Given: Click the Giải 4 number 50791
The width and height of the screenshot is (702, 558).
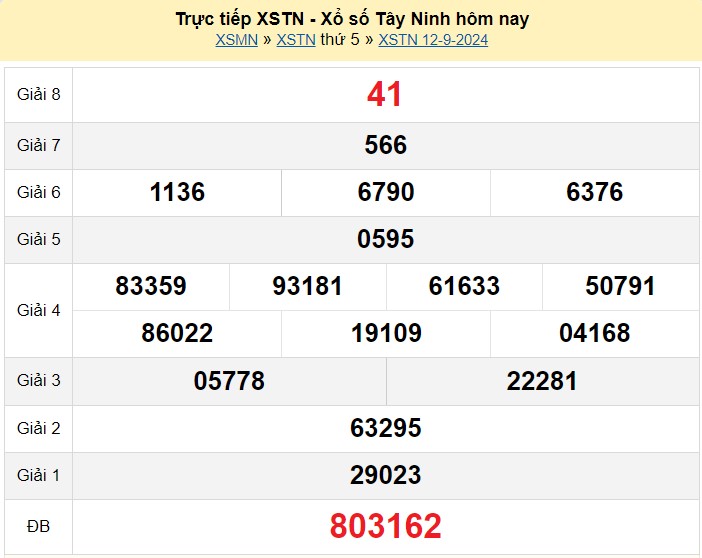Looking at the screenshot, I should pos(621,286).
